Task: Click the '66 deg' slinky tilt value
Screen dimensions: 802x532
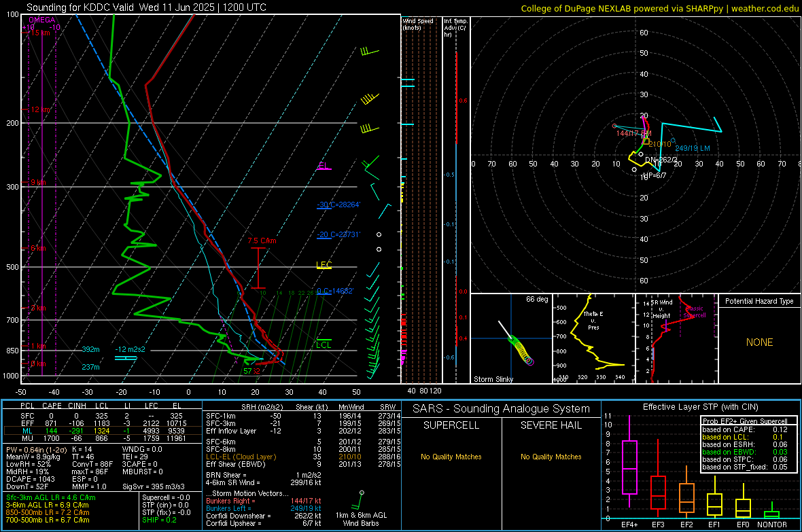Action: point(537,299)
